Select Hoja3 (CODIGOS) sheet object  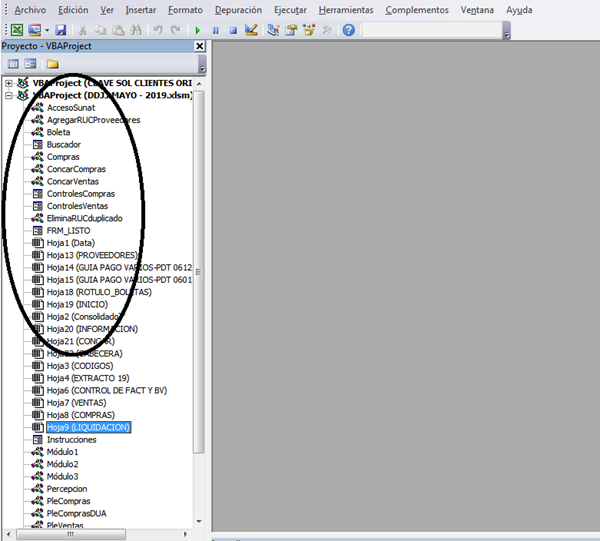coord(80,366)
